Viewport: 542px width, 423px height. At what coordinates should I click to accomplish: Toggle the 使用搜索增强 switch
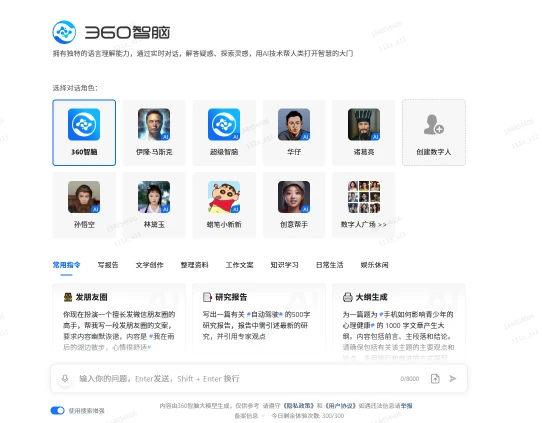click(57, 411)
